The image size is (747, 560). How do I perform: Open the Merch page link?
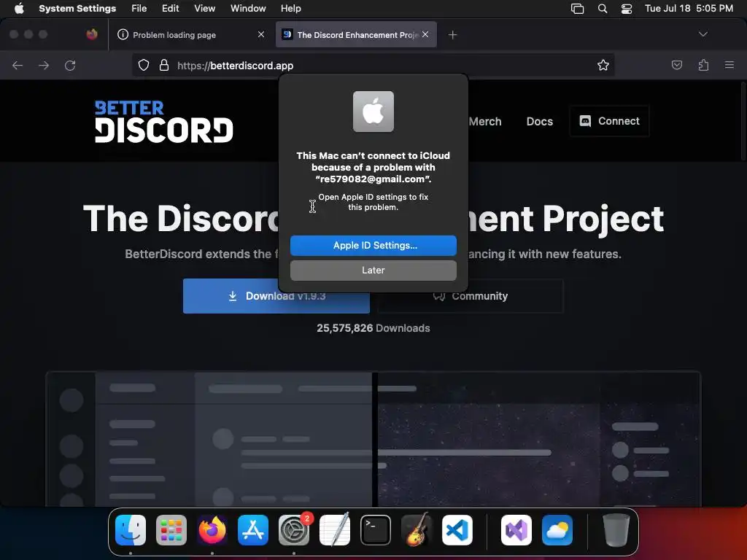pyautogui.click(x=485, y=122)
